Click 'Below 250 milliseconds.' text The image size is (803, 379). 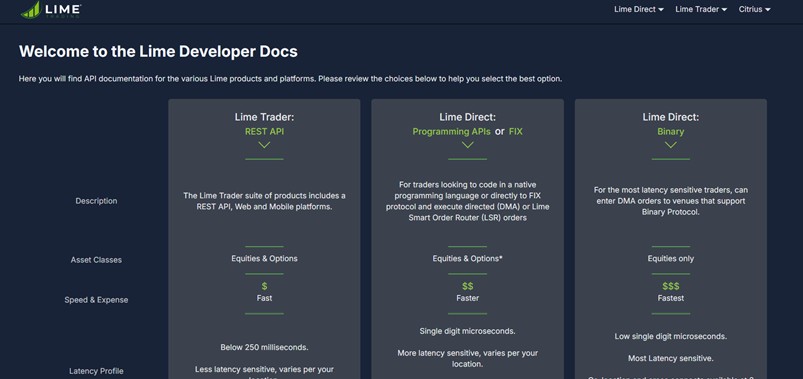[x=264, y=347]
